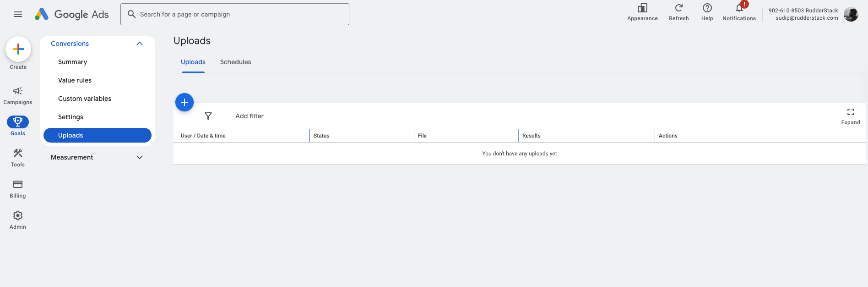Image resolution: width=868 pixels, height=287 pixels.
Task: Expand the Measurement menu section
Action: tap(140, 157)
